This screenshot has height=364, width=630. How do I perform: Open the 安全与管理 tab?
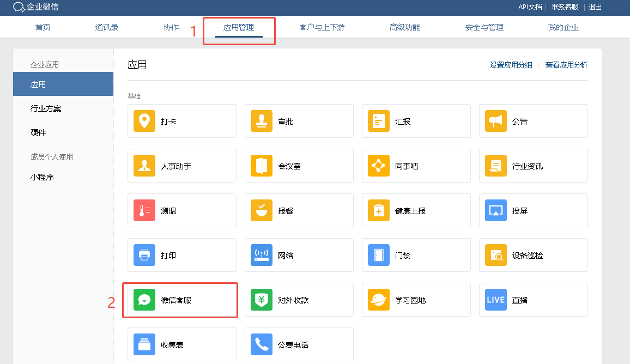[x=484, y=27]
